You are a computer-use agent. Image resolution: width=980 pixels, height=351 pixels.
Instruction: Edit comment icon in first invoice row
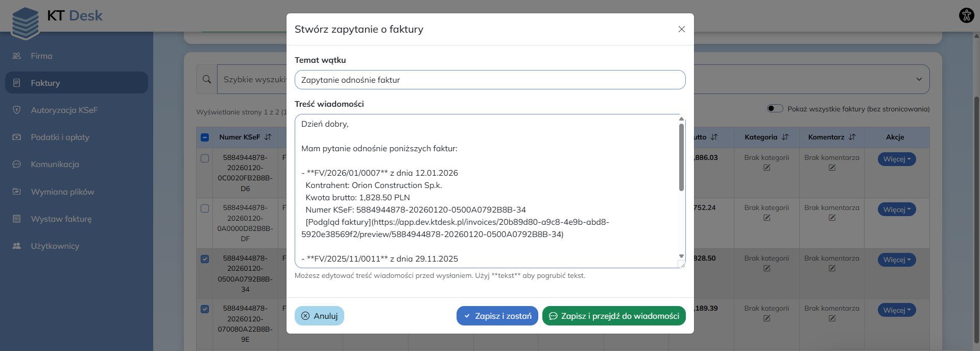point(832,168)
